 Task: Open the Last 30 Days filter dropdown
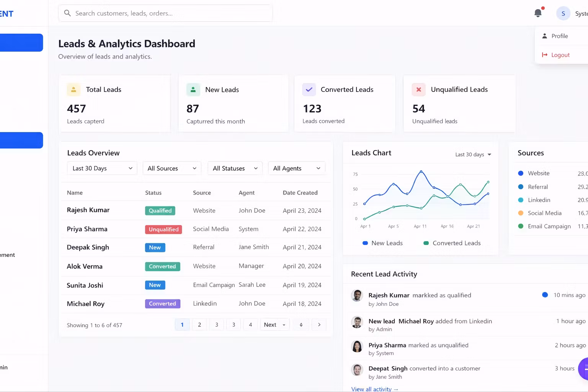102,168
